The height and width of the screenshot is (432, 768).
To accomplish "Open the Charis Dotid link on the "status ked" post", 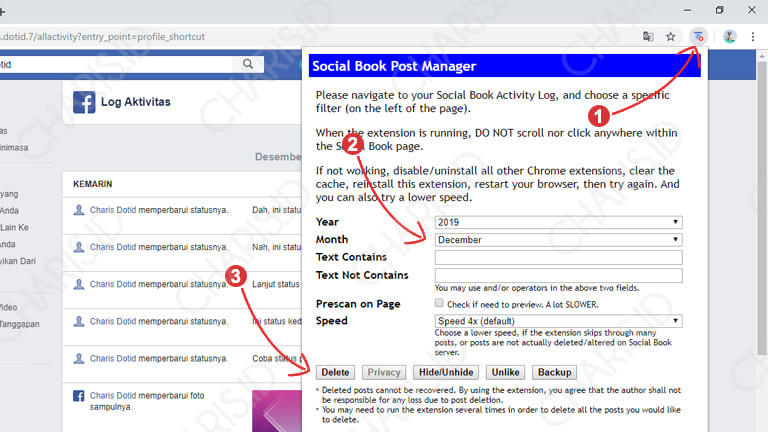I will [x=113, y=322].
